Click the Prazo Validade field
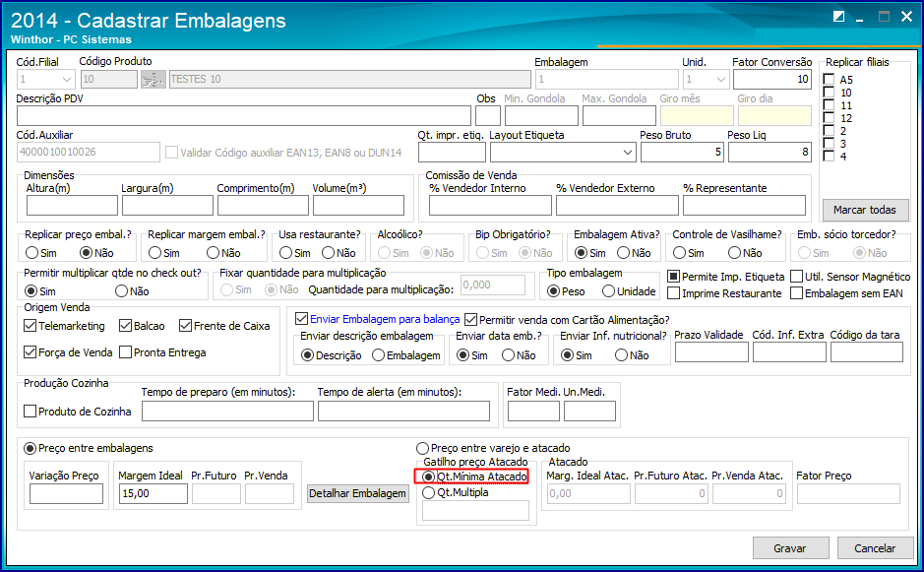Image resolution: width=924 pixels, height=572 pixels. 711,352
